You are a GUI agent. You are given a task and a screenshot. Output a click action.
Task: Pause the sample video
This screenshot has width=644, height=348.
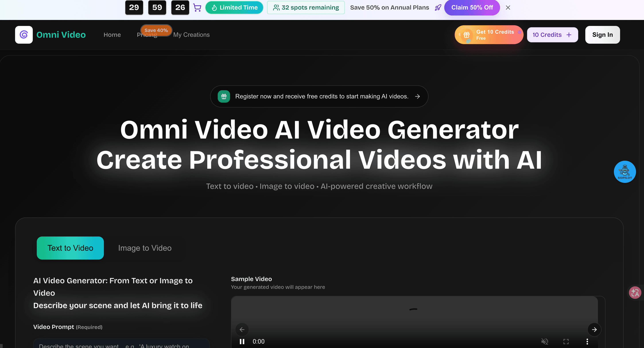pyautogui.click(x=242, y=341)
